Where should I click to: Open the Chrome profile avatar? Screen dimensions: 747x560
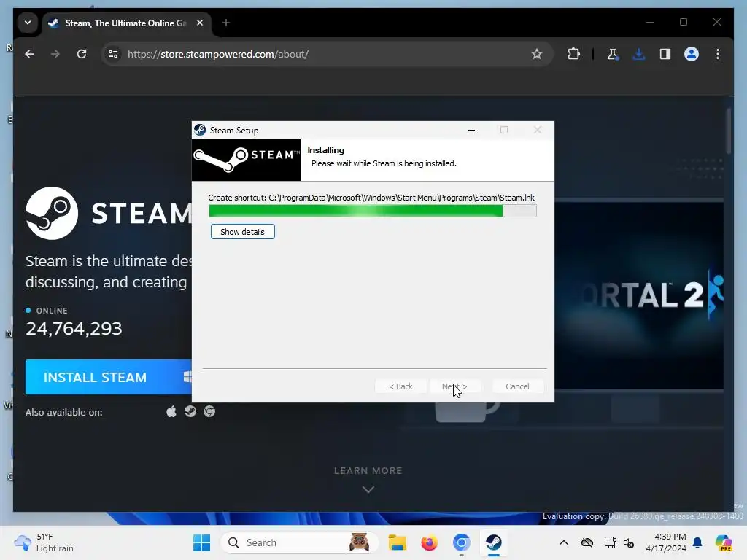coord(692,54)
